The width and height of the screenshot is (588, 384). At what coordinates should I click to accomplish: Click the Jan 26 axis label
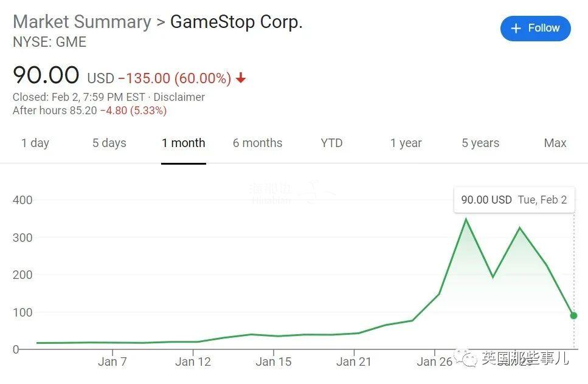434,362
